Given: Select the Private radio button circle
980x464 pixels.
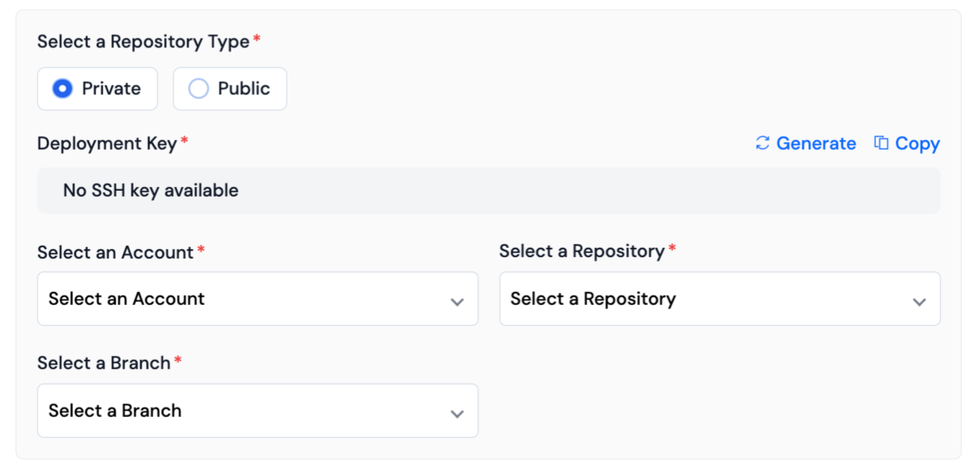Looking at the screenshot, I should click(62, 89).
